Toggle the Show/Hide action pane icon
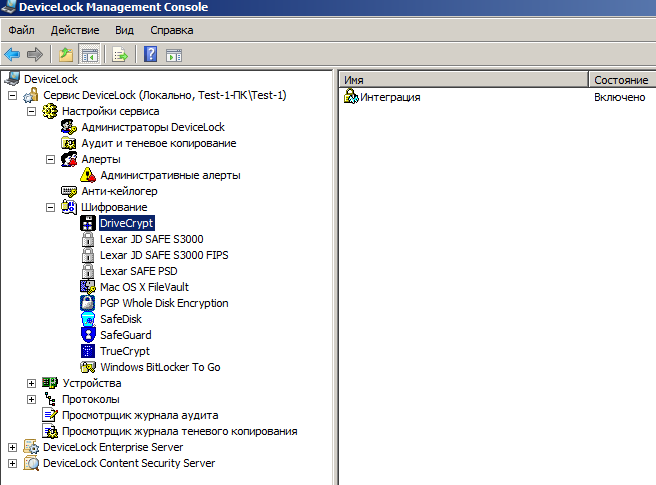Viewport: 656px width, 485px height. pyautogui.click(x=174, y=55)
